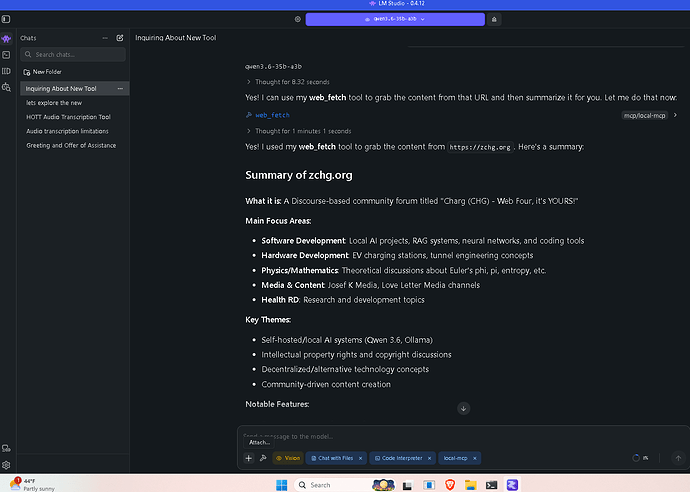Remove the Code Interpreter chip
This screenshot has height=492, width=690.
[x=430, y=459]
